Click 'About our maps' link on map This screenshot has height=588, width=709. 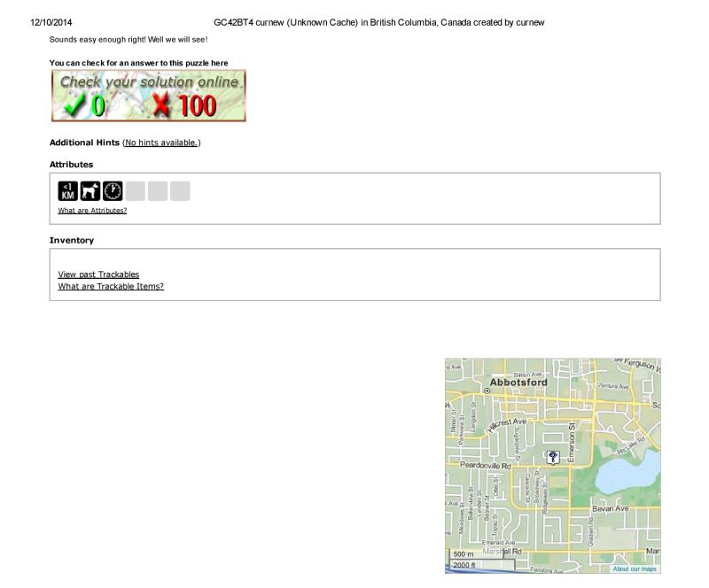click(635, 569)
